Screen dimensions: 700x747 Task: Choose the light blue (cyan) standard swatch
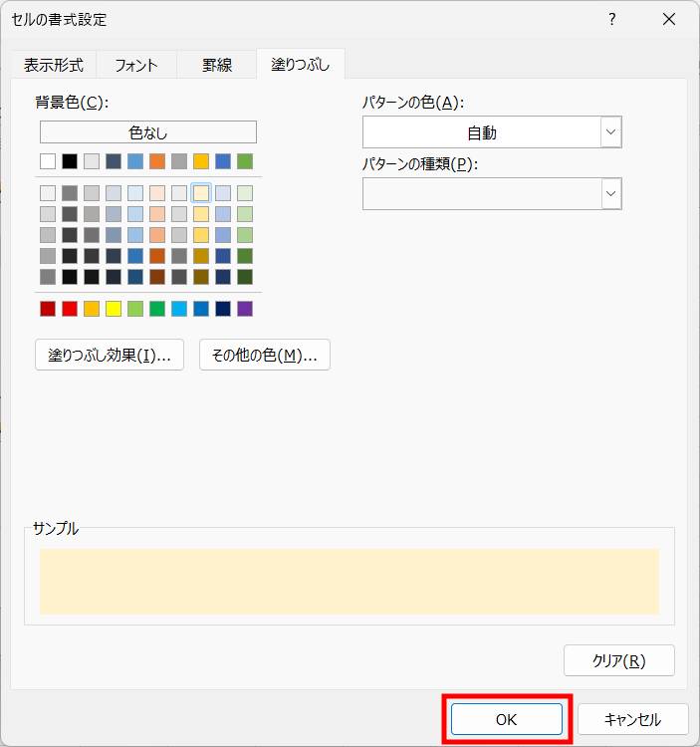[x=179, y=309]
